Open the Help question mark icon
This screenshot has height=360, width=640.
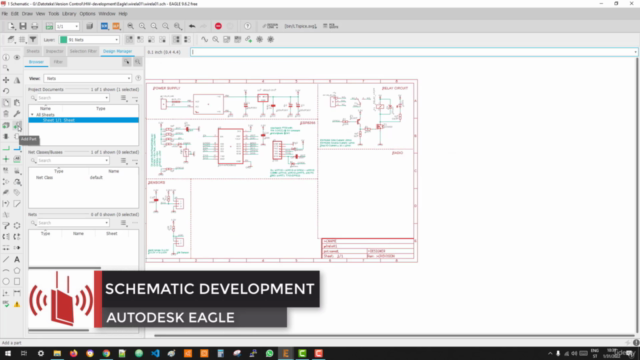click(x=247, y=26)
